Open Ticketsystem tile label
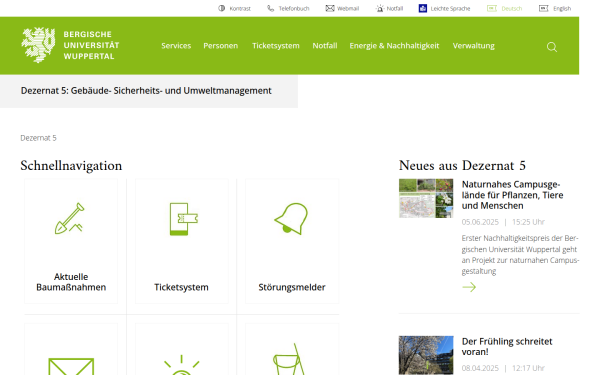This screenshot has height=375, width=600. [181, 287]
